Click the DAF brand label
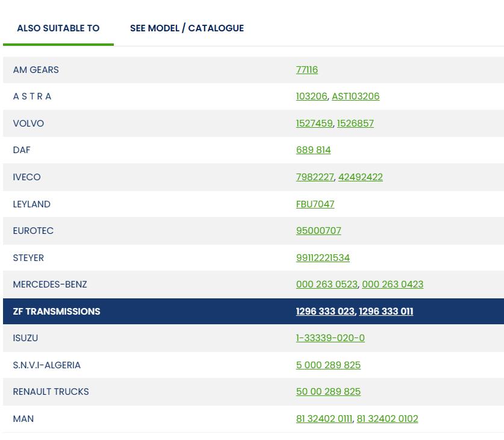504x440 pixels. click(x=22, y=150)
